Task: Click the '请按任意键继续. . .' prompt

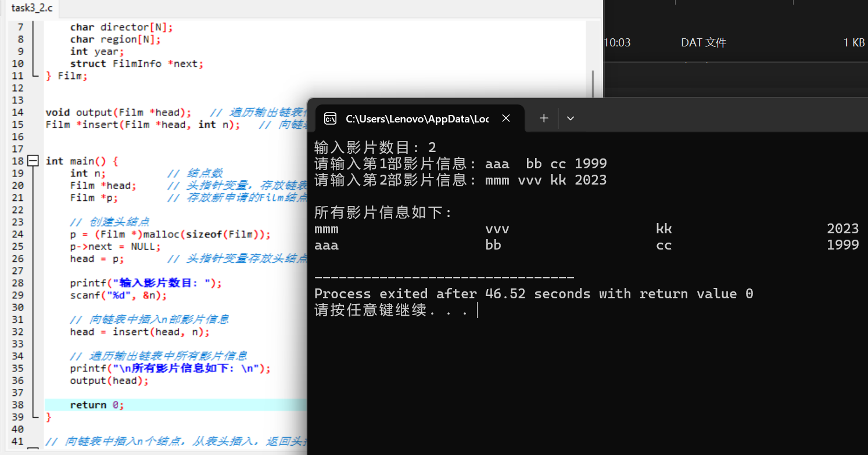Action: click(391, 310)
